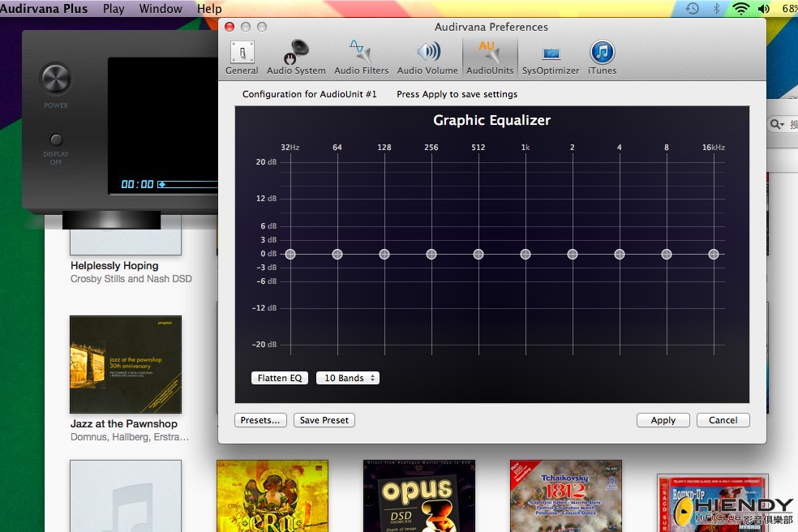Click the Save Preset button
798x532 pixels.
pos(324,420)
